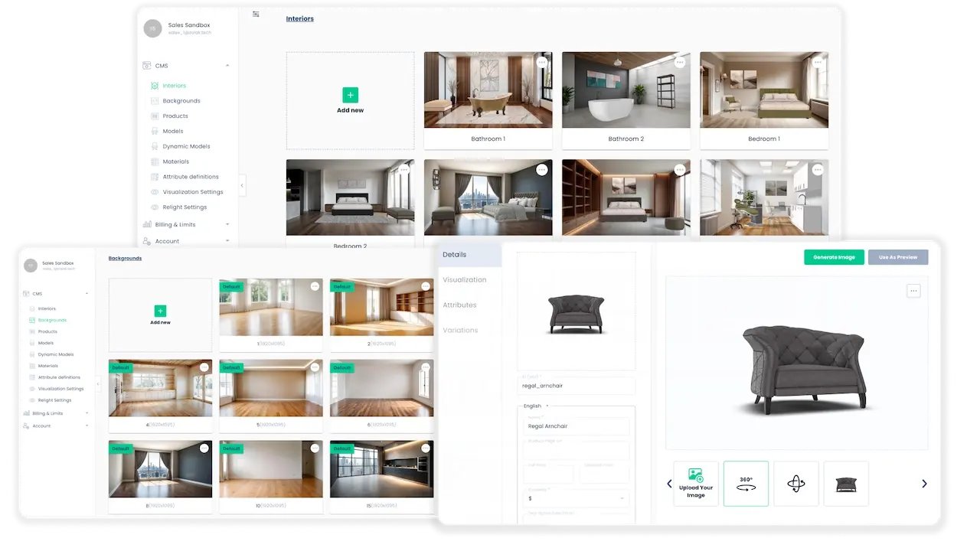Switch to the Details tab
This screenshot has width=980, height=551.
pyautogui.click(x=469, y=254)
